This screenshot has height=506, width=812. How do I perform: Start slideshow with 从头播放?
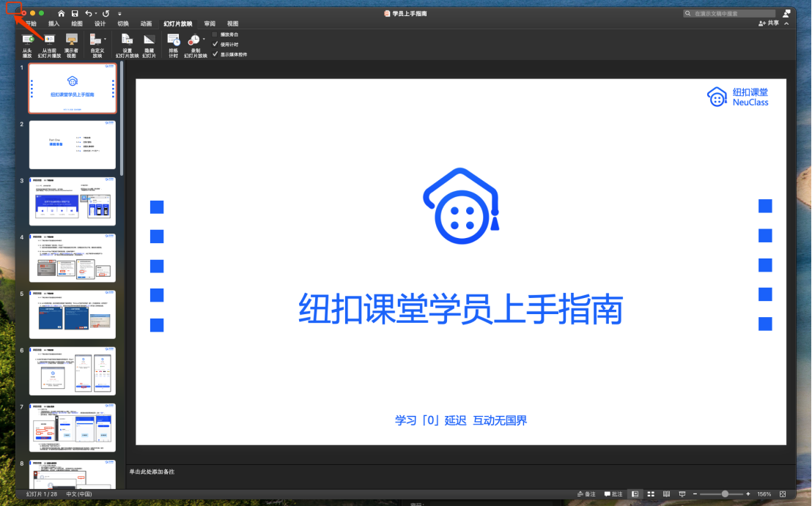coord(27,45)
